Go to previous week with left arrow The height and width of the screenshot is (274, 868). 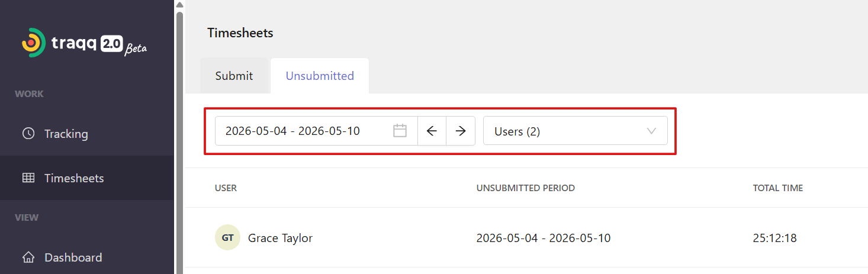tap(432, 131)
